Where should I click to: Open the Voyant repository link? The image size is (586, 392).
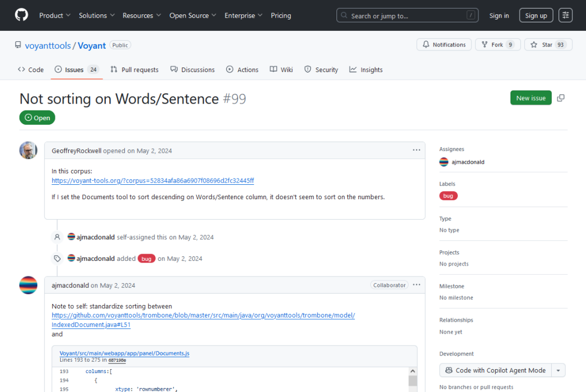pos(92,46)
